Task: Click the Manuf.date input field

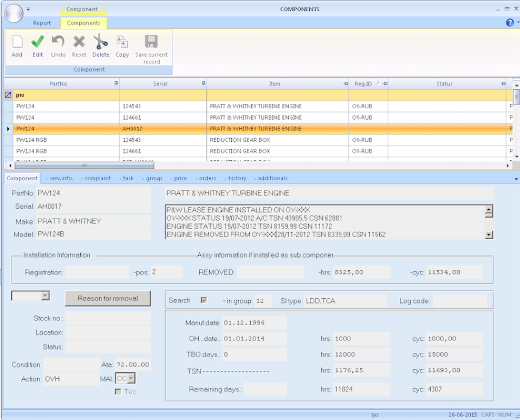Action: click(254, 323)
